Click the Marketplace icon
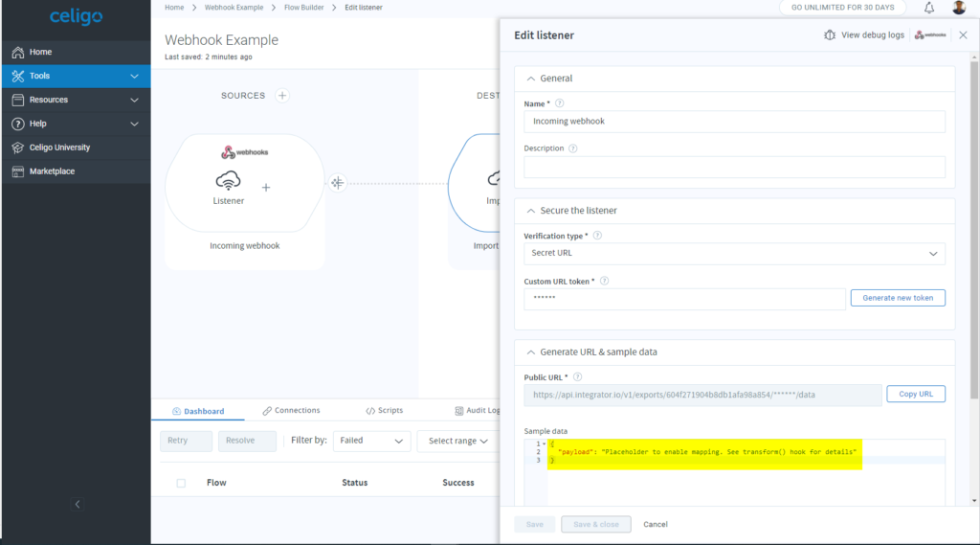 (x=18, y=171)
